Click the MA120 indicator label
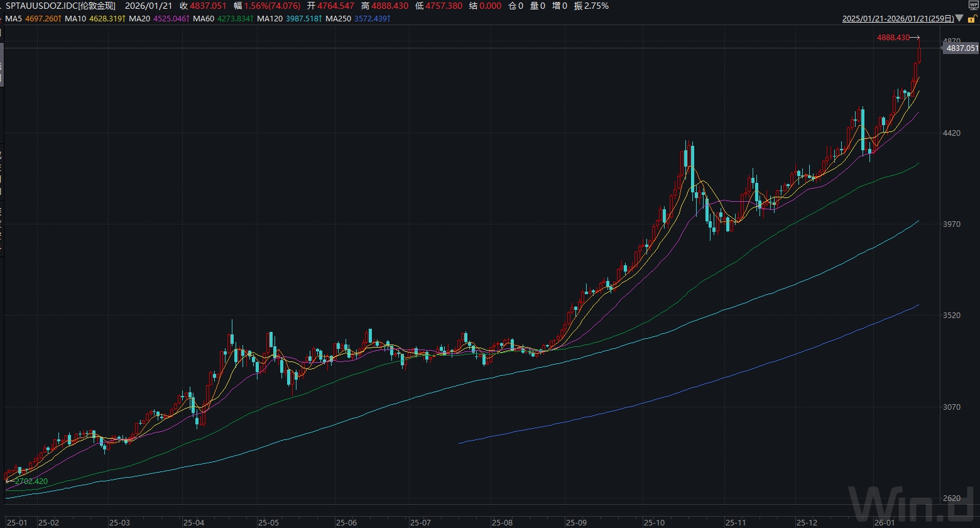 pos(271,19)
